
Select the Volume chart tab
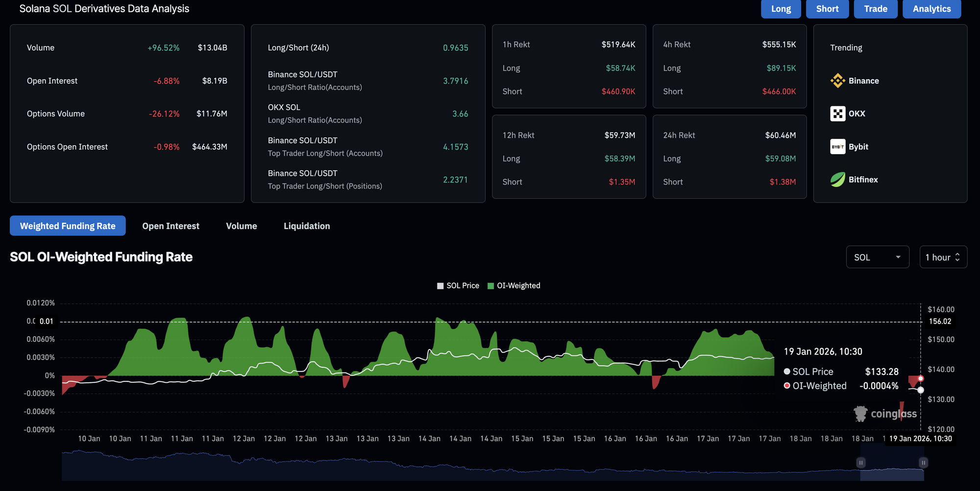tap(241, 226)
